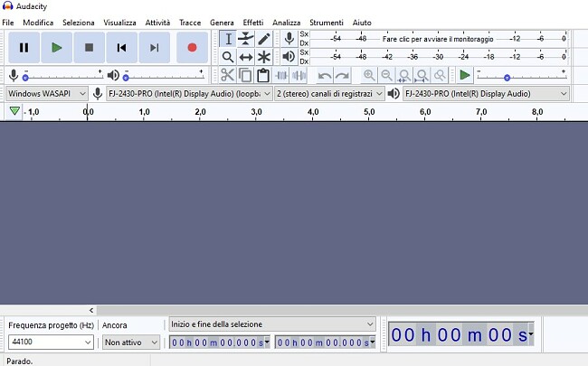The height and width of the screenshot is (366, 588).
Task: Click the Stop transport button
Action: click(90, 48)
